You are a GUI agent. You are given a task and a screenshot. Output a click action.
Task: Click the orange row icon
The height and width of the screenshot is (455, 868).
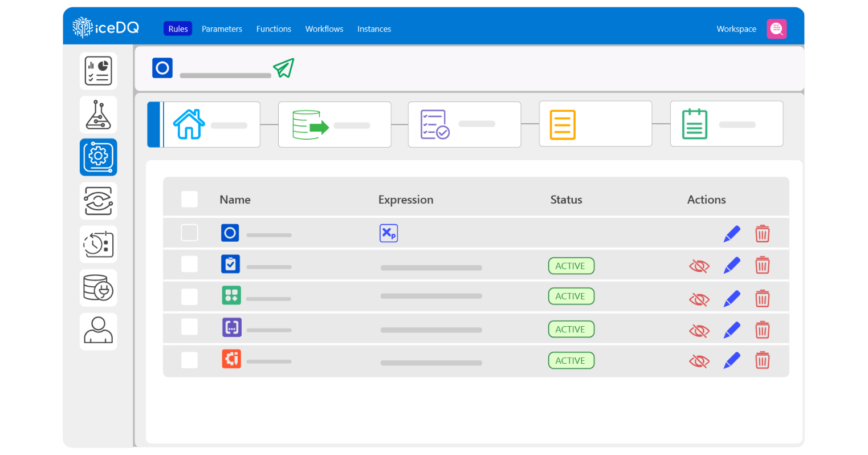[x=231, y=359]
